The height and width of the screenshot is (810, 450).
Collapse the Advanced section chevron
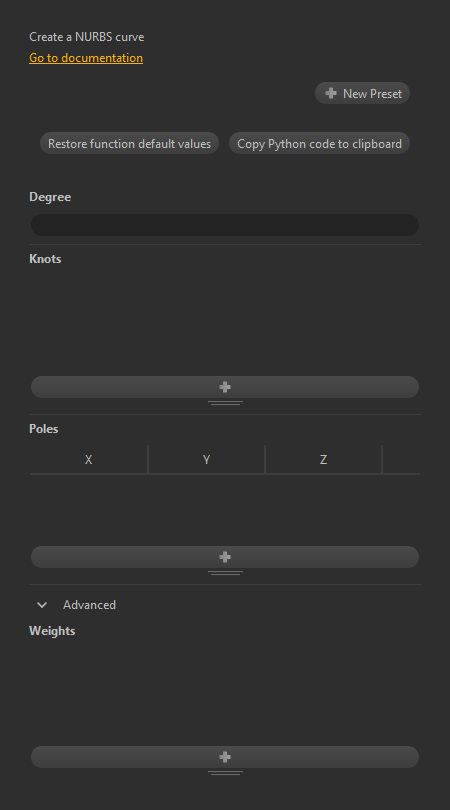click(x=42, y=605)
